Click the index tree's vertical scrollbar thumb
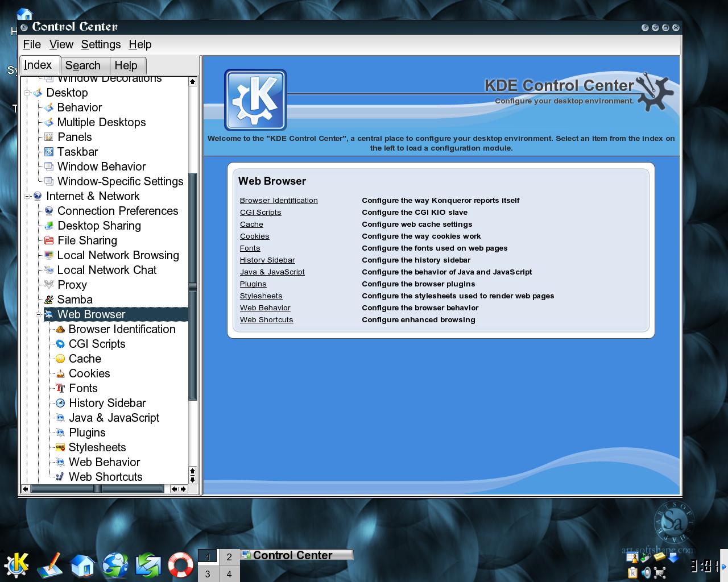 (193, 287)
